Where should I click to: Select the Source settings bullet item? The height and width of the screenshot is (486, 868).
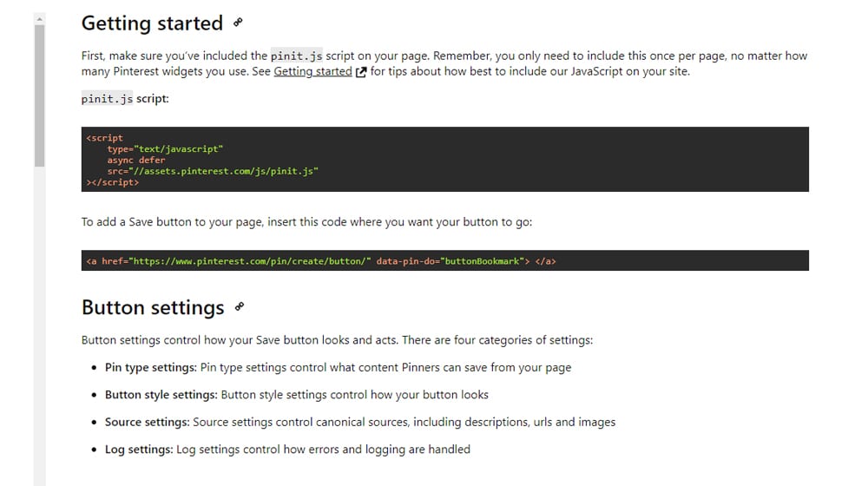tap(359, 422)
